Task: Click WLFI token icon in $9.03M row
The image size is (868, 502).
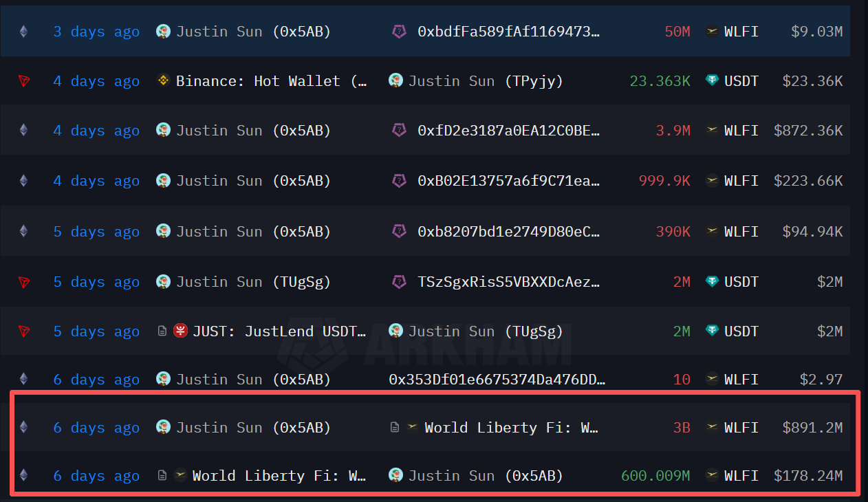Action: 712,31
